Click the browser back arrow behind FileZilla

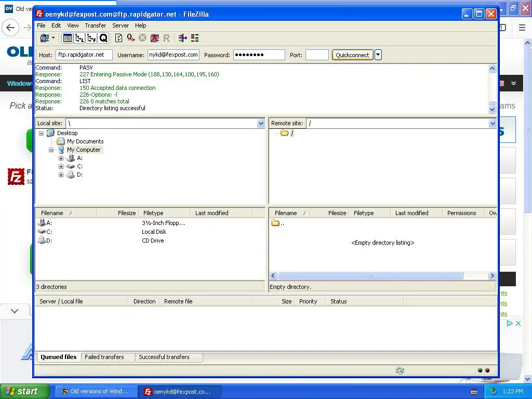click(x=10, y=28)
